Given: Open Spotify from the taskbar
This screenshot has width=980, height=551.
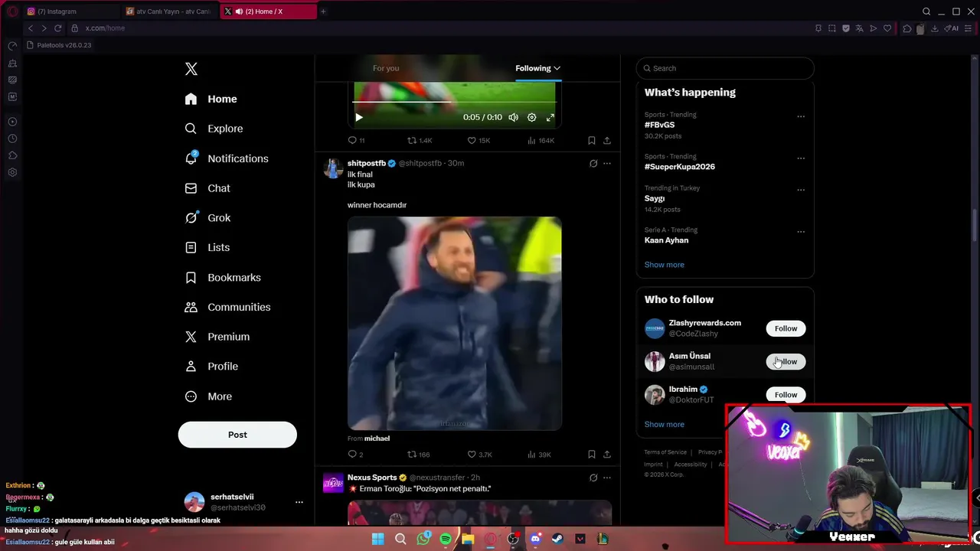Looking at the screenshot, I should [x=446, y=539].
